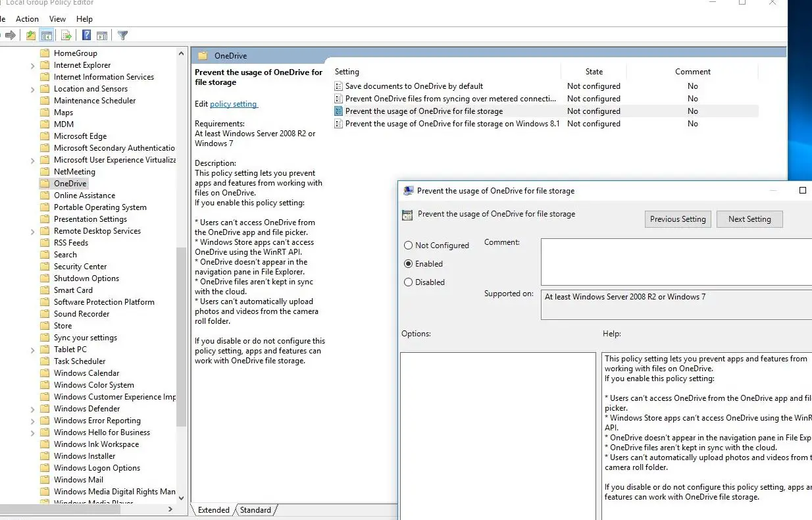The height and width of the screenshot is (520, 812).
Task: Click the Forward arrow in the toolbar
Action: (x=11, y=36)
